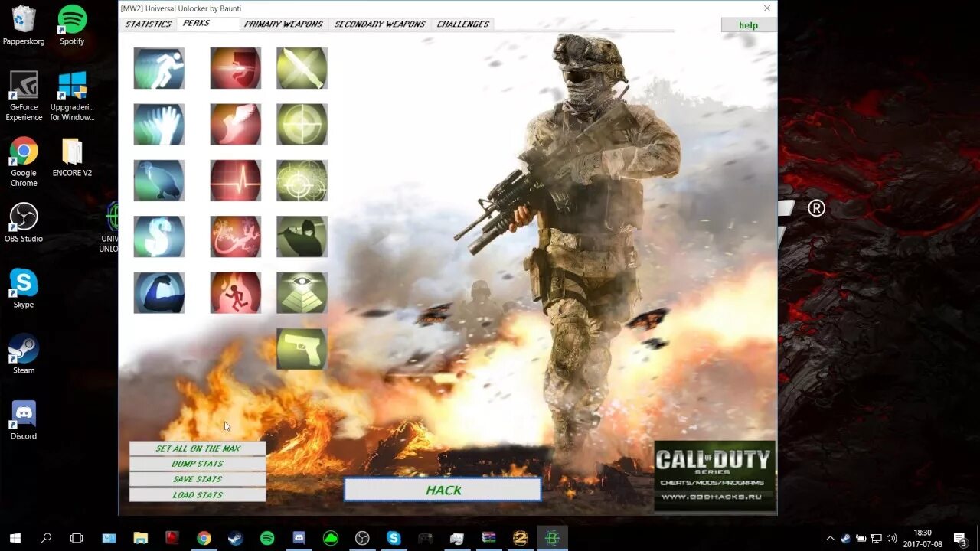Select the Last Stand pistol perk icon
This screenshot has width=980, height=551.
click(302, 349)
